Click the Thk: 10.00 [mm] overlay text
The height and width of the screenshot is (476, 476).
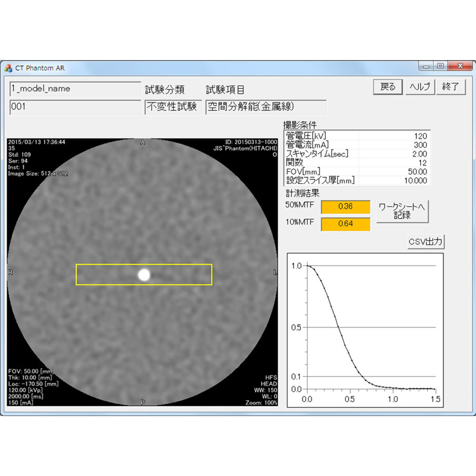point(30,377)
